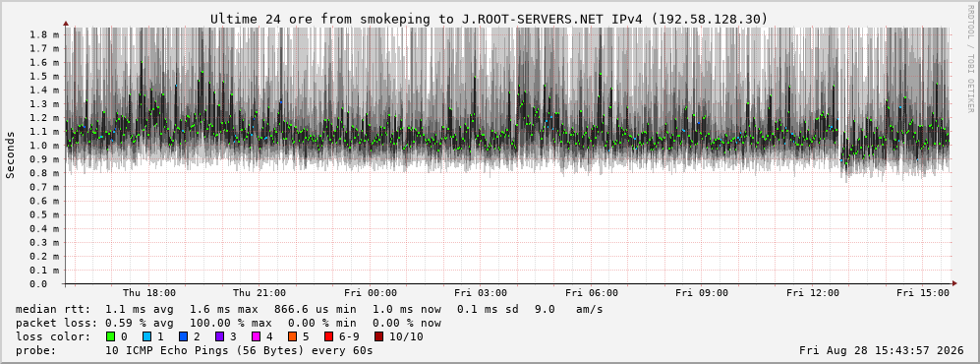Click the magenta loss color 4 swatch
The height and width of the screenshot is (364, 980).
255,337
